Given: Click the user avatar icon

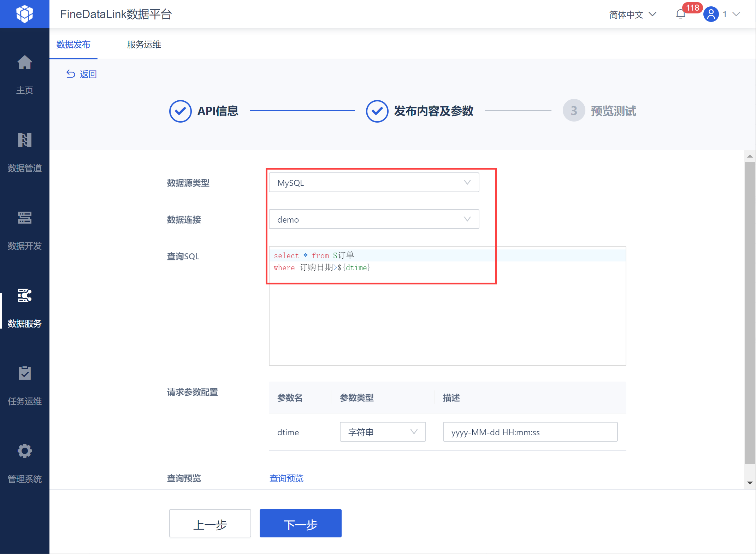Looking at the screenshot, I should point(711,14).
